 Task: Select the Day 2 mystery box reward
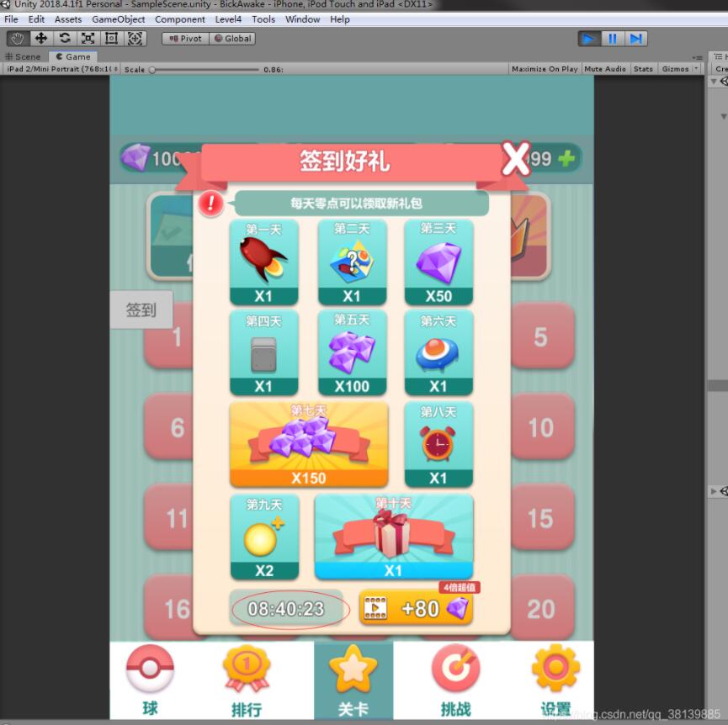coord(352,262)
